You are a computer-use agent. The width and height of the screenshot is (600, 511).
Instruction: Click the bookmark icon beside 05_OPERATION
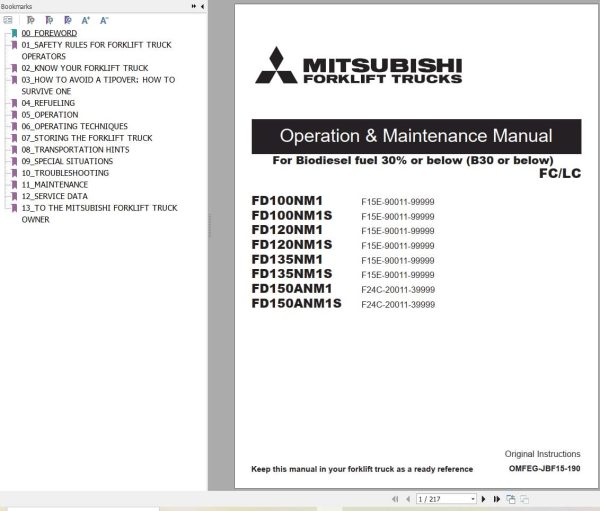click(x=14, y=115)
